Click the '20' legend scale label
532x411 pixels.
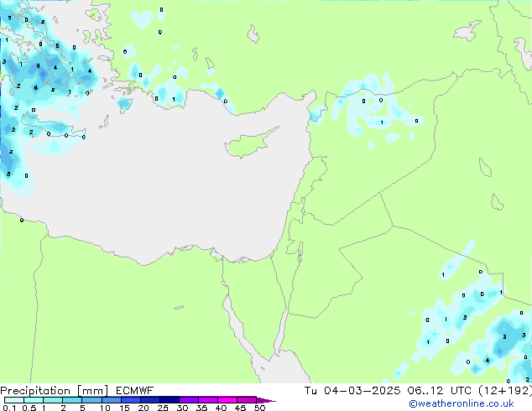coord(143,408)
